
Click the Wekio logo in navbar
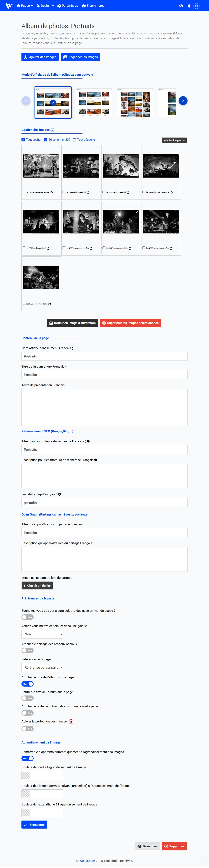(x=9, y=6)
